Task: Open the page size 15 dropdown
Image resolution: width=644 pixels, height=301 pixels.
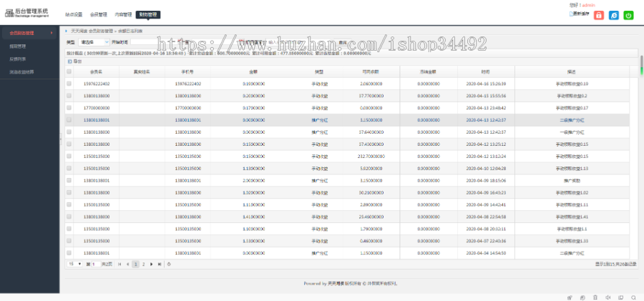Action: [74, 264]
